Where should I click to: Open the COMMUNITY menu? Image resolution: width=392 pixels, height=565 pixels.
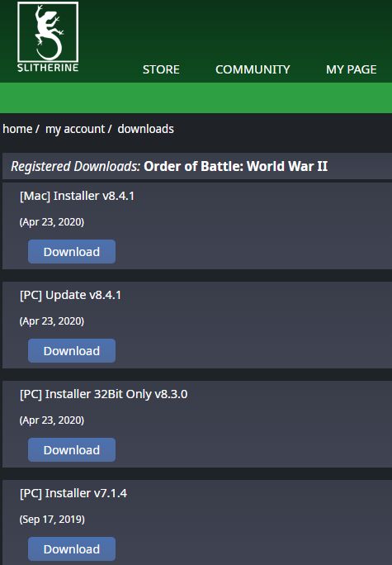pyautogui.click(x=253, y=69)
